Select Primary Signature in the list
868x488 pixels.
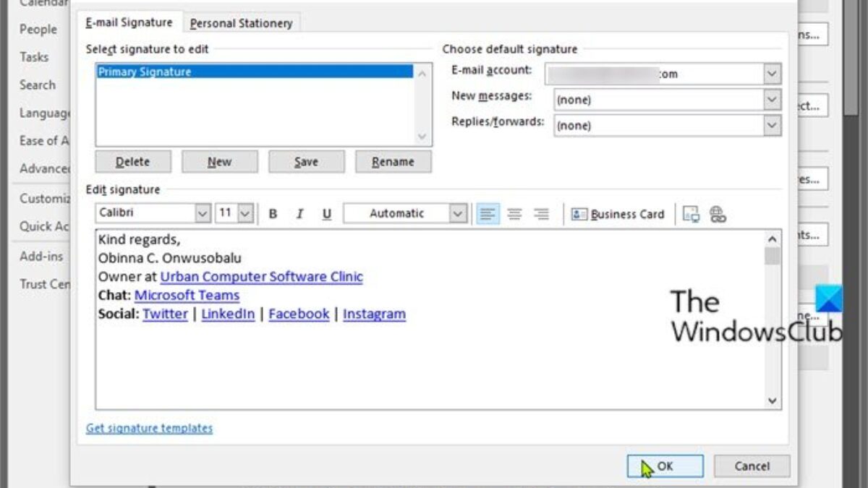point(255,72)
